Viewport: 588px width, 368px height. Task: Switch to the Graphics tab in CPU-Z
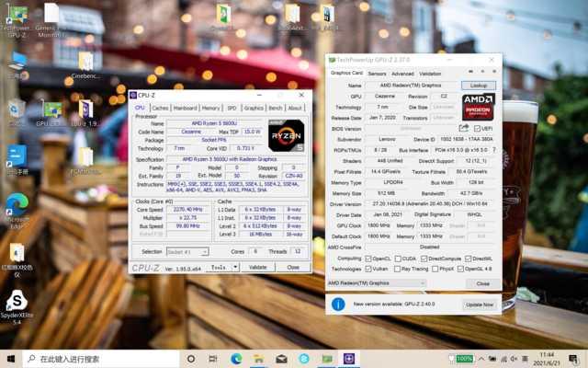pos(254,109)
